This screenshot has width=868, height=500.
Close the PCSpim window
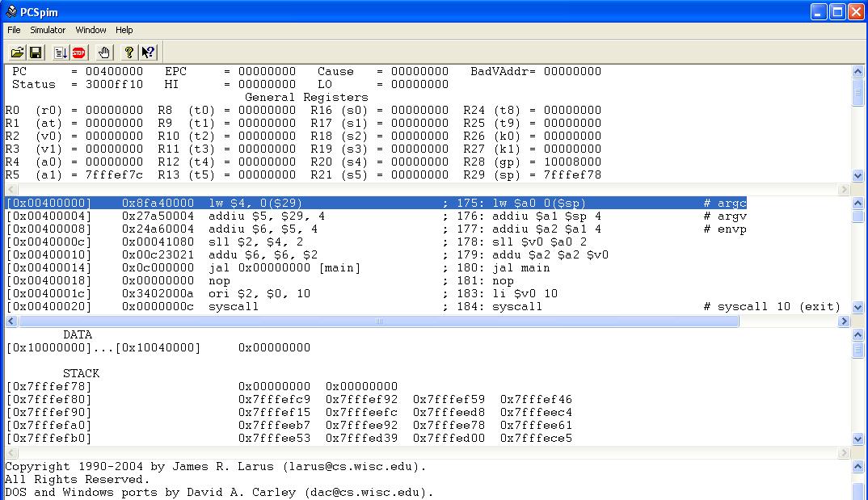pyautogui.click(x=856, y=11)
